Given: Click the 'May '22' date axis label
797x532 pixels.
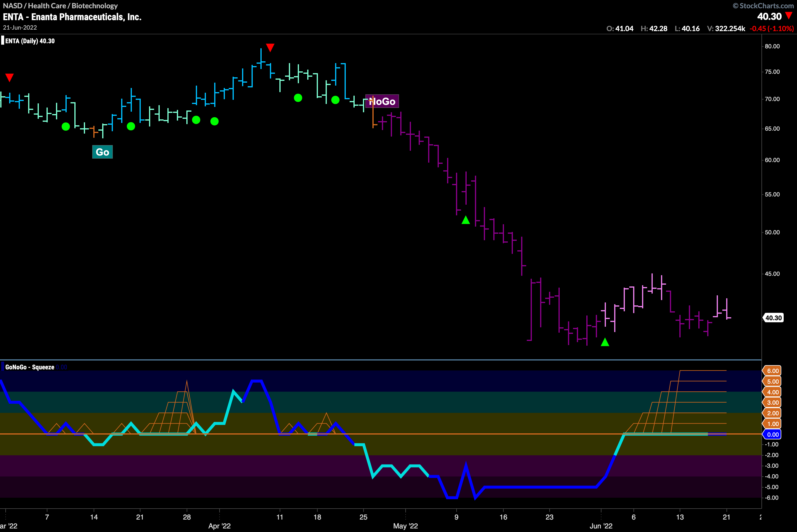Looking at the screenshot, I should (x=405, y=526).
